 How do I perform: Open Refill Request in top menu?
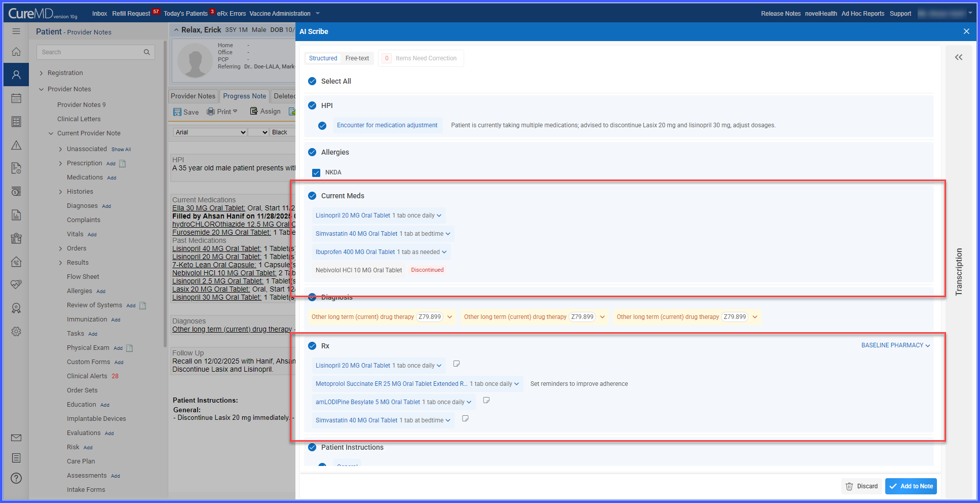tap(131, 14)
